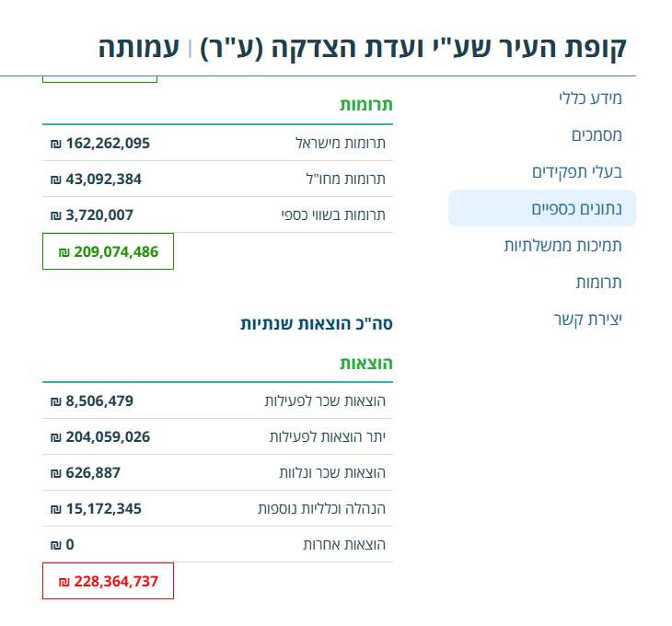Click the highlighted נתונים כספיים menu item

click(x=577, y=208)
